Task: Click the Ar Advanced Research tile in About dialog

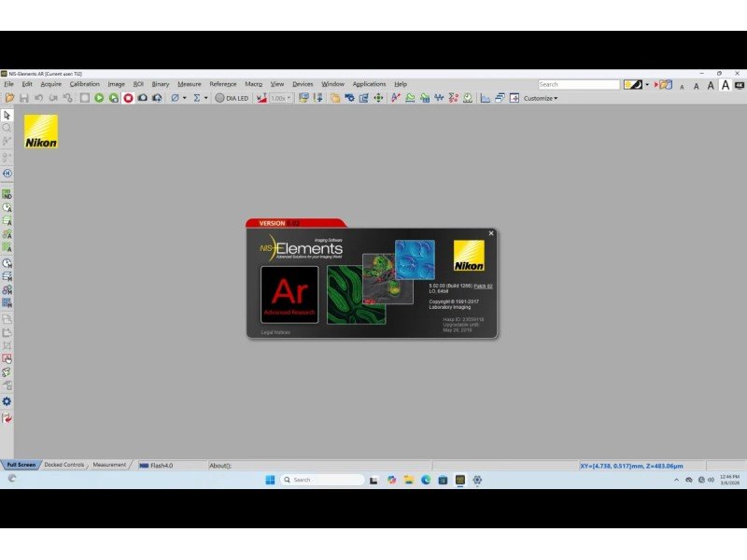Action: [x=289, y=295]
